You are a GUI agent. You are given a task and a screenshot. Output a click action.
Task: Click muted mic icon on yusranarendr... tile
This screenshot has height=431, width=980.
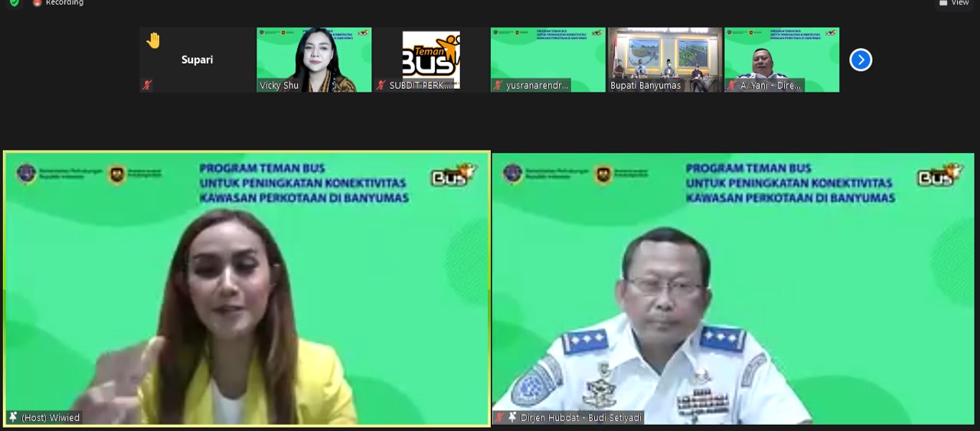pos(498,86)
